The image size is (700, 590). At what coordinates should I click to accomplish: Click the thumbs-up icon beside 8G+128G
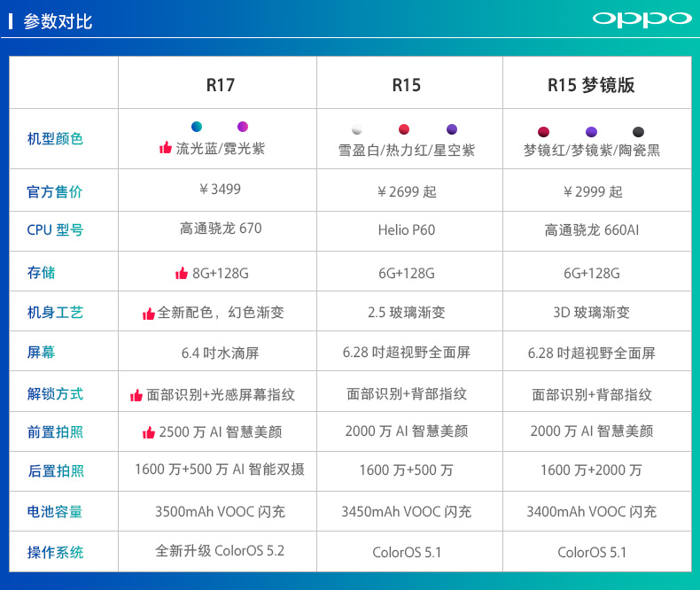(182, 273)
